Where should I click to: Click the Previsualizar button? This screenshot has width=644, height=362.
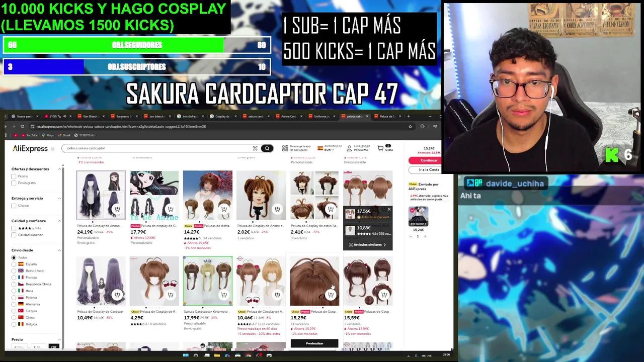(x=314, y=343)
